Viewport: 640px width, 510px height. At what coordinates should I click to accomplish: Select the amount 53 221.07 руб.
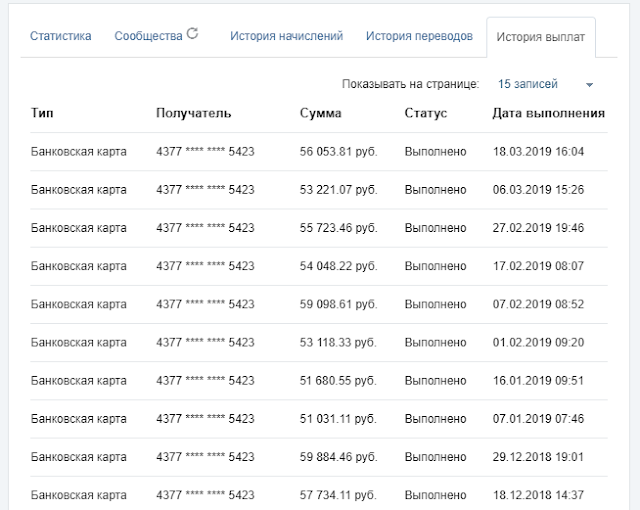338,190
